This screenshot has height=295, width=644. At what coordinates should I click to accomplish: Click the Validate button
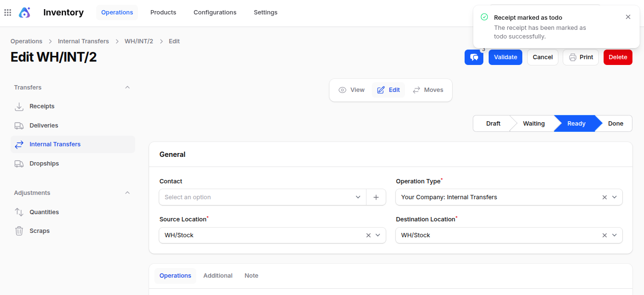(x=505, y=57)
